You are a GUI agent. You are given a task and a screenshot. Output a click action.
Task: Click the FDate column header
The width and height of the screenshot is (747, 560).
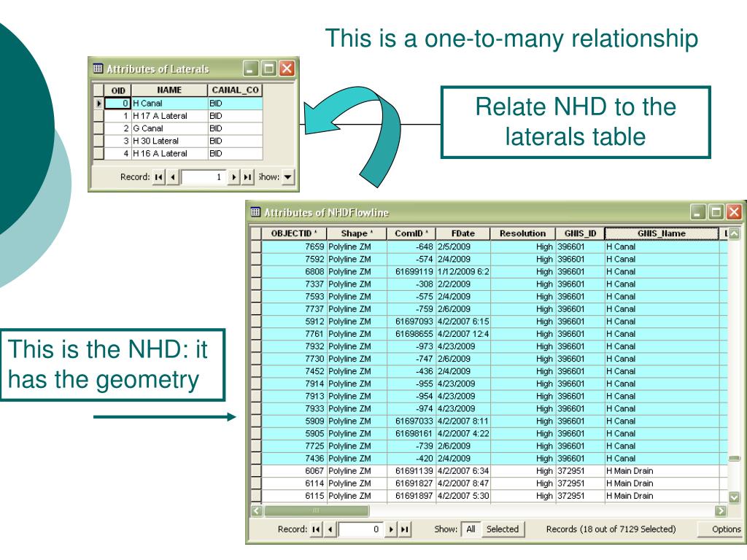463,233
